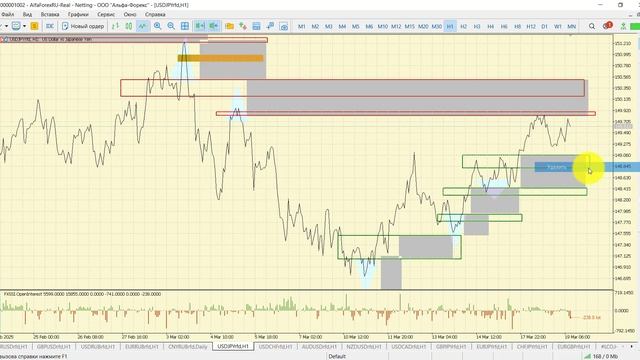640x360 pixels.
Task: Open the Вставка menu
Action: pyautogui.click(x=50, y=14)
